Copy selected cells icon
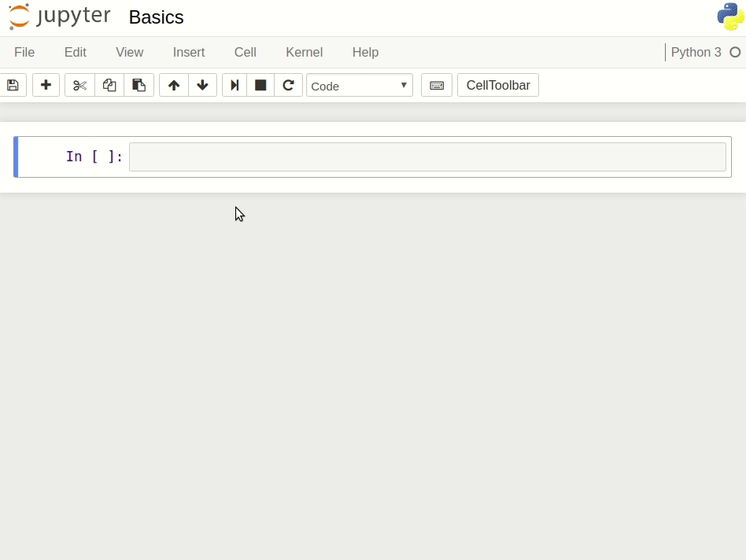Viewport: 746px width, 560px height. [109, 85]
